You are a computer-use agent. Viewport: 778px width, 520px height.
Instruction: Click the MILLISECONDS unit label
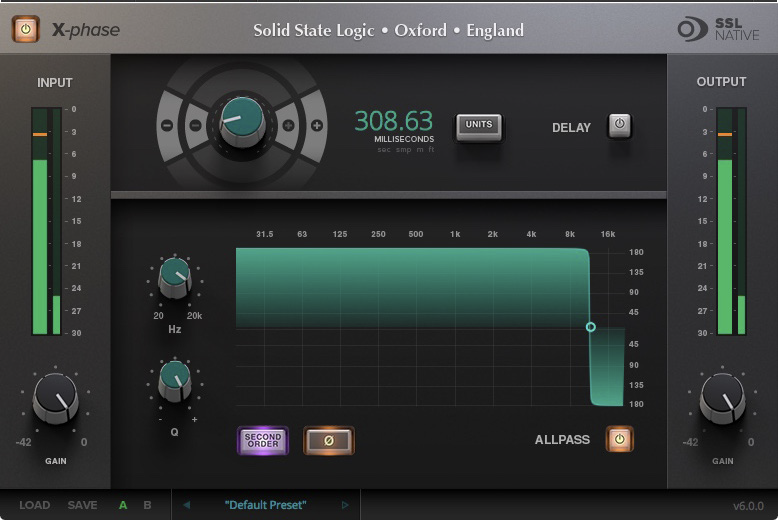tap(404, 139)
